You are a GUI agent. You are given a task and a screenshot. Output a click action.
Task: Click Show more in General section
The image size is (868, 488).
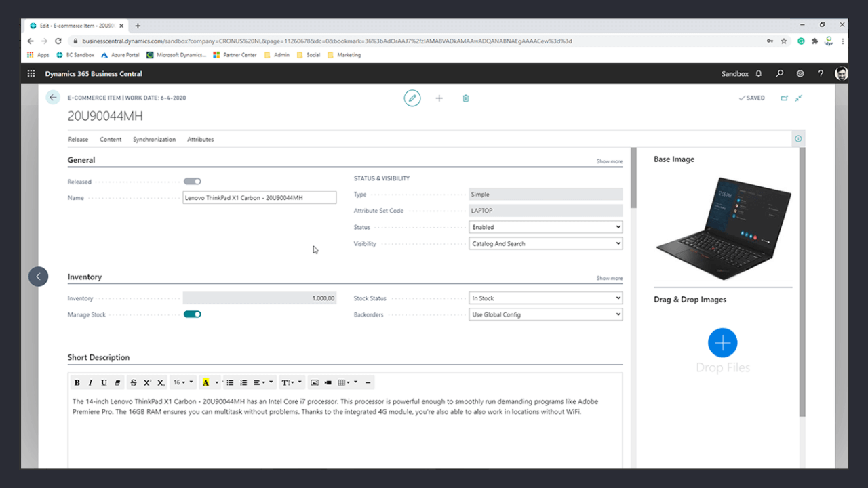click(609, 161)
